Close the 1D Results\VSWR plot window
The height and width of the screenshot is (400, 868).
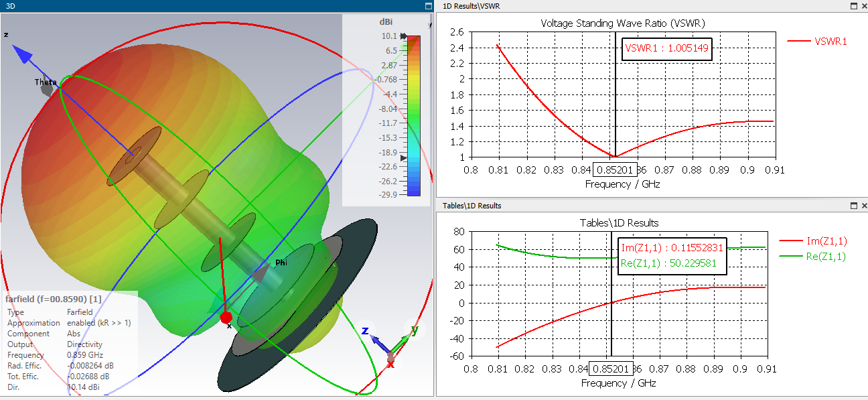tap(863, 5)
